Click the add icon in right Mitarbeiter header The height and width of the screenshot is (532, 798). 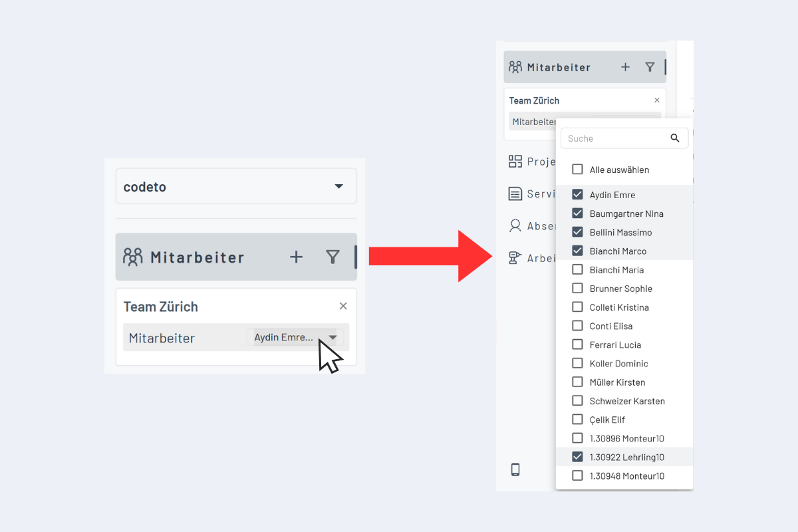pos(625,67)
